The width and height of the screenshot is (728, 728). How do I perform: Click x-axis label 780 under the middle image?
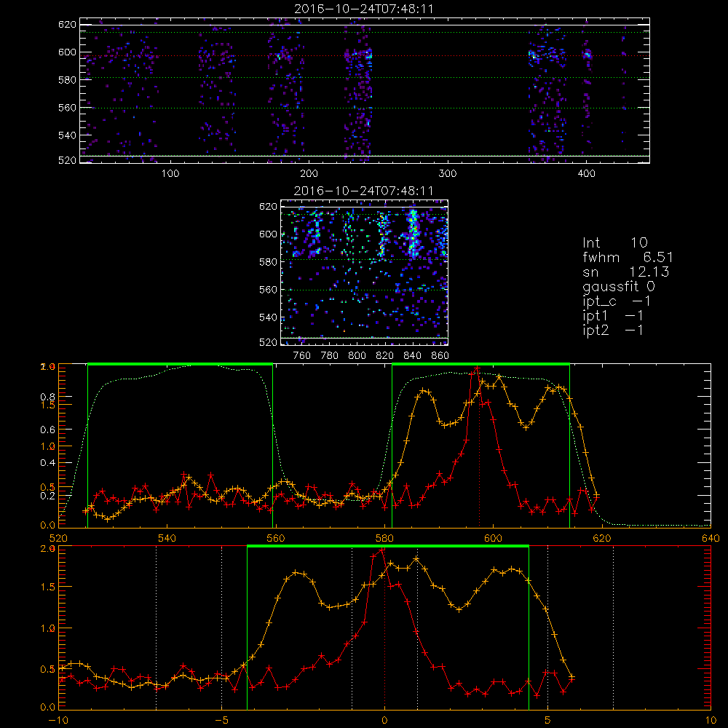coord(330,356)
